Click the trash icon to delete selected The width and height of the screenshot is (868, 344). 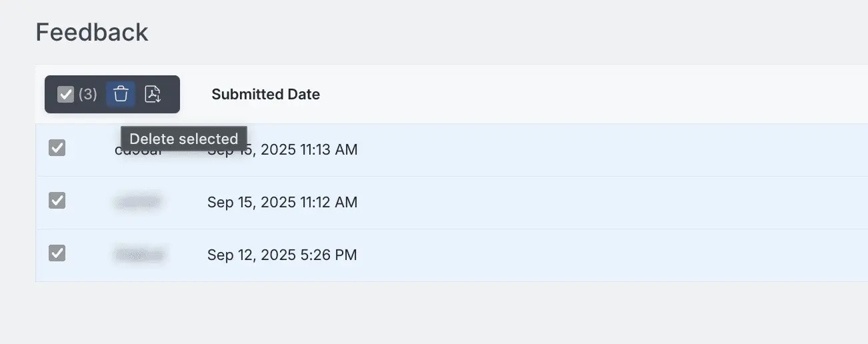point(121,94)
